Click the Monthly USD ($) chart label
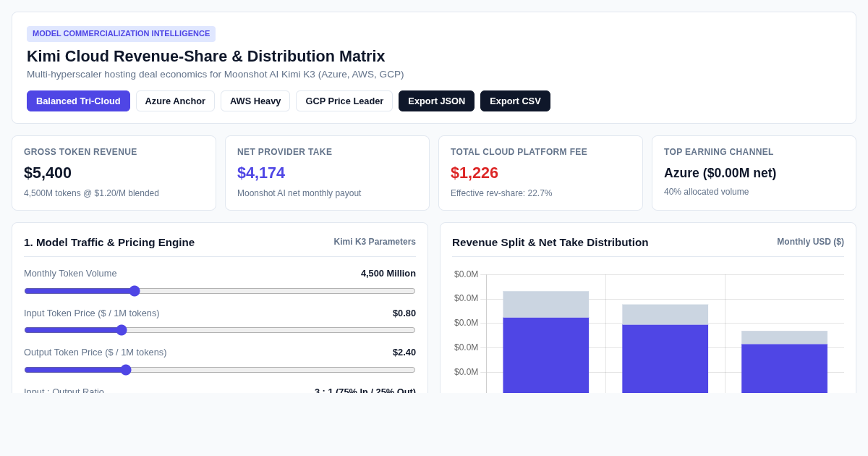868x456 pixels. pyautogui.click(x=810, y=242)
